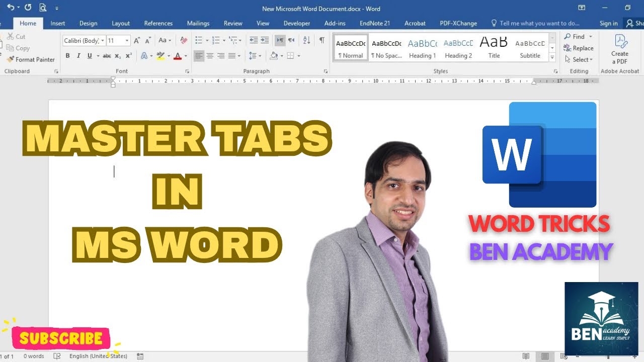Justify paragraph text

coord(232,56)
